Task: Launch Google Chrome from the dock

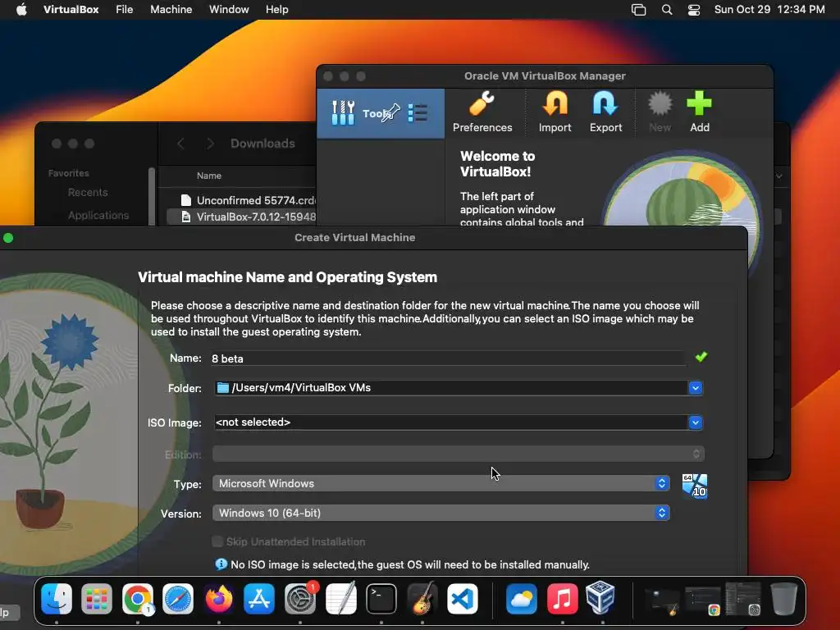Action: (x=138, y=598)
